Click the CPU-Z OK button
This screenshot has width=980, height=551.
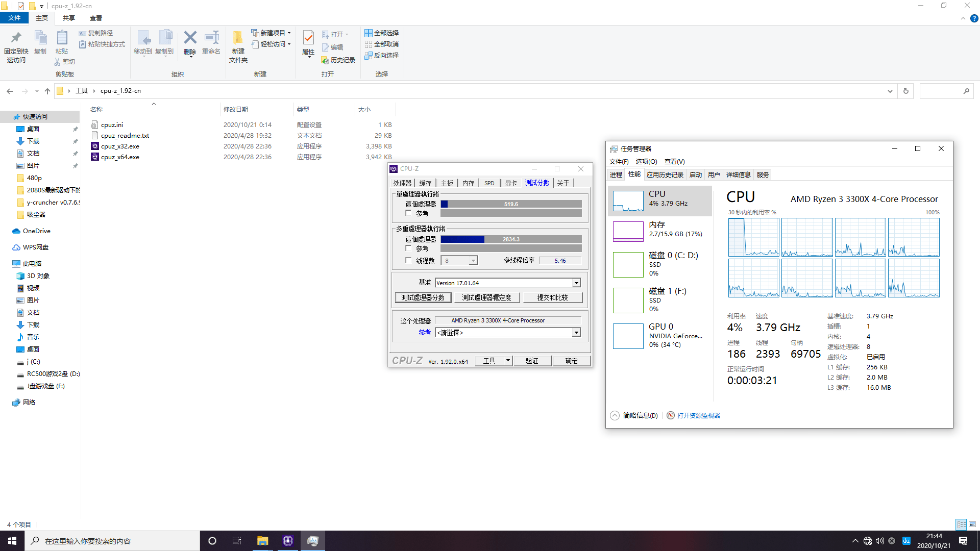click(x=571, y=361)
